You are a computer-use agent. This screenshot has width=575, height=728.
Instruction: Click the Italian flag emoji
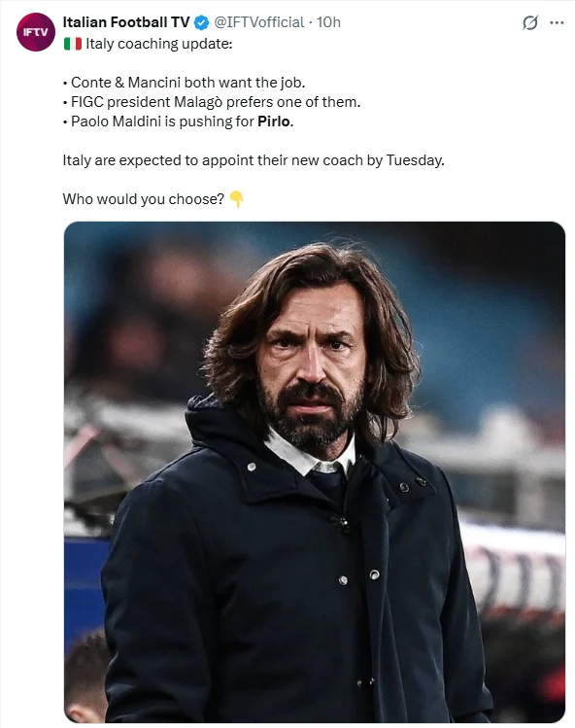coord(73,44)
